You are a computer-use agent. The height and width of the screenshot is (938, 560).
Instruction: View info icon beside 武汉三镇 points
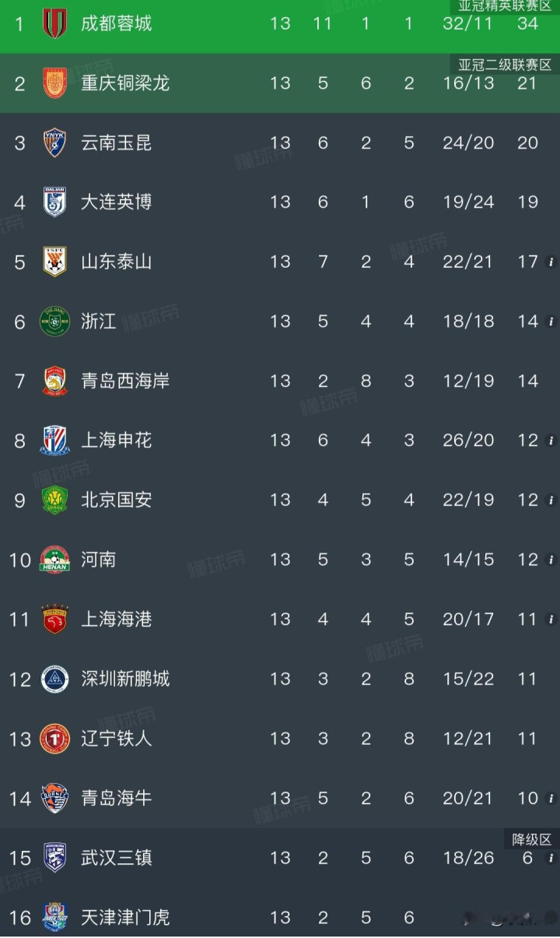pyautogui.click(x=551, y=858)
